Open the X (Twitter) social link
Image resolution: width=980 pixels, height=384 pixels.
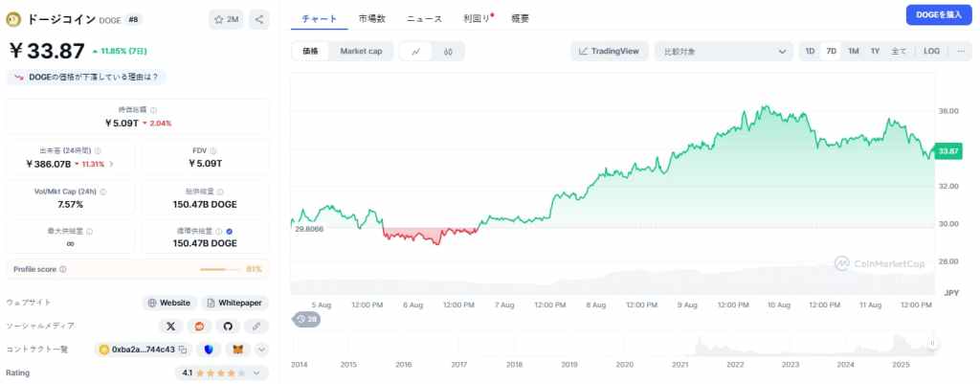click(x=170, y=326)
